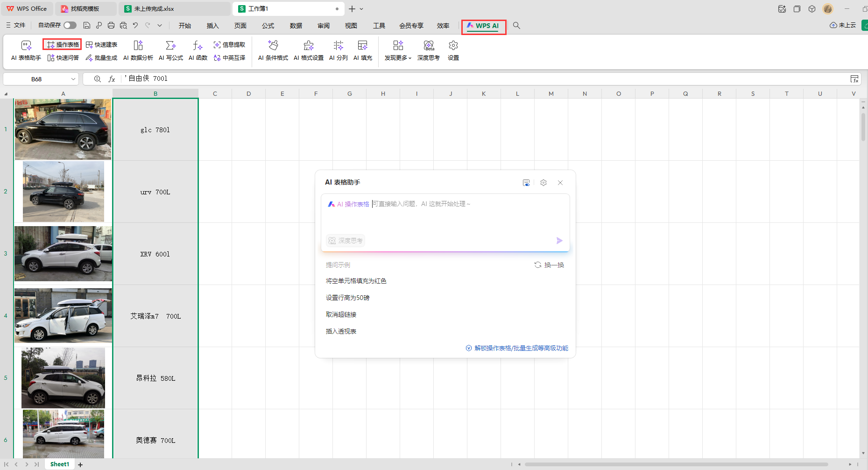
Task: Select the AI 写公式 tool
Action: click(171, 50)
